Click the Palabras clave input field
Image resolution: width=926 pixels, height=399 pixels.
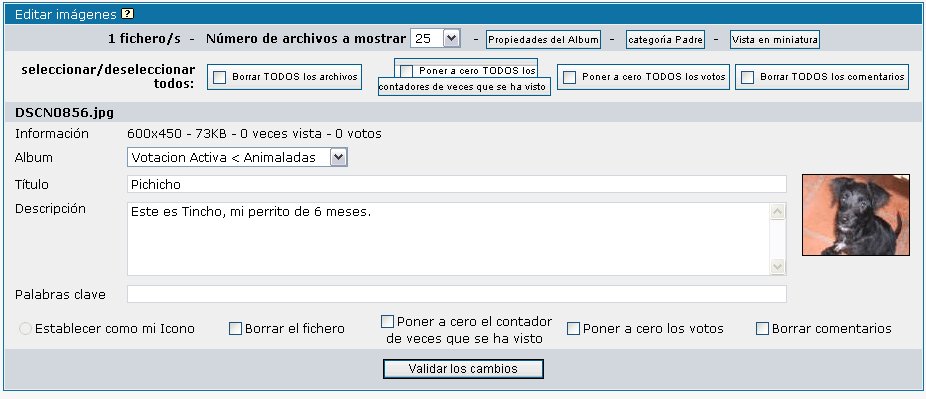pyautogui.click(x=457, y=294)
